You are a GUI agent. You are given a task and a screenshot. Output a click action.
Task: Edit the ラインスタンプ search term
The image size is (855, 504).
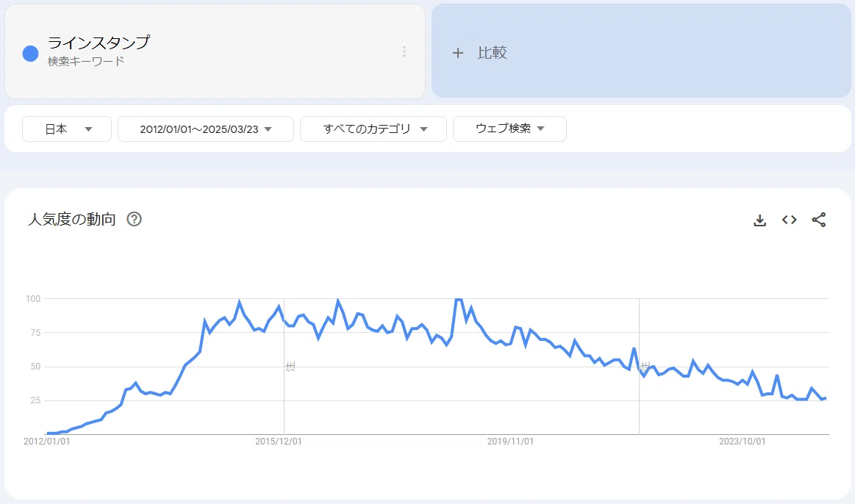[99, 43]
